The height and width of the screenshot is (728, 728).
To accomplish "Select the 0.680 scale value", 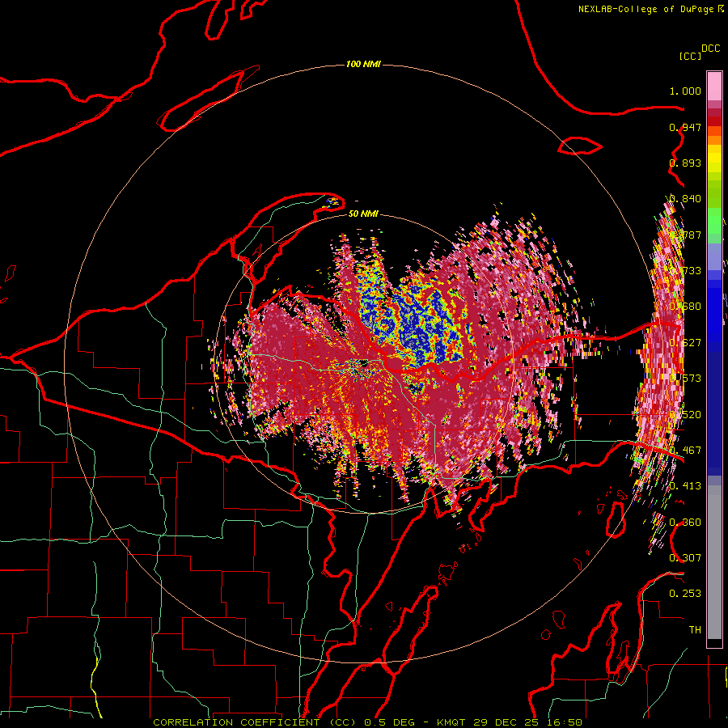I will coord(685,307).
